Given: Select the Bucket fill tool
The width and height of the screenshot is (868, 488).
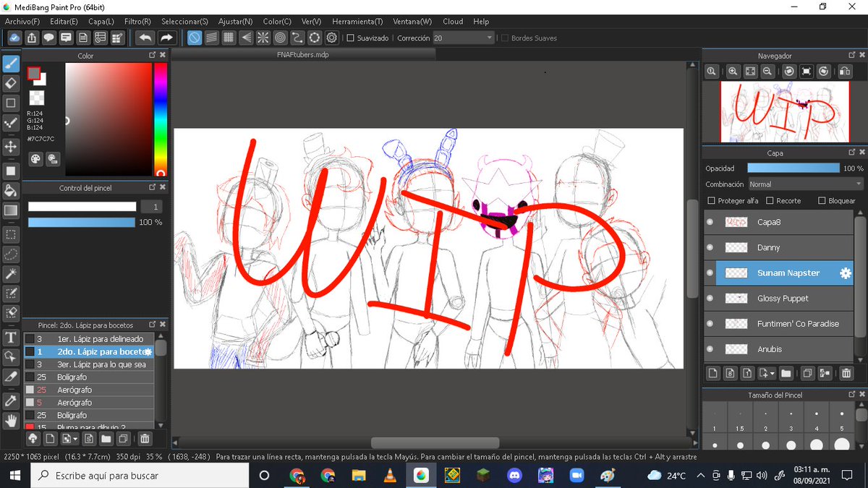Looking at the screenshot, I should [x=11, y=191].
